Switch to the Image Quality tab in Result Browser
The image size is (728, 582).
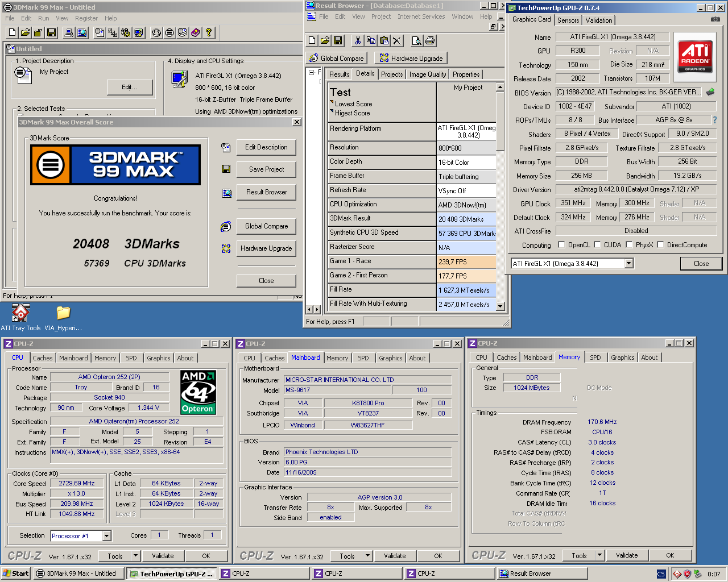428,74
